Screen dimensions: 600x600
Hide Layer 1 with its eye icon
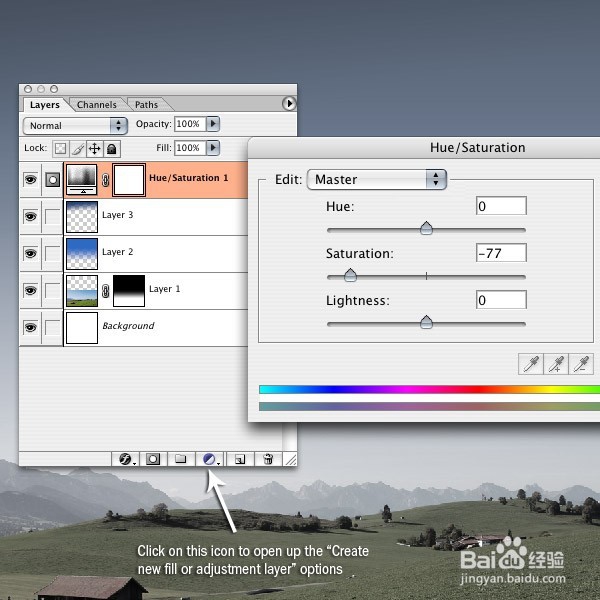click(31, 290)
